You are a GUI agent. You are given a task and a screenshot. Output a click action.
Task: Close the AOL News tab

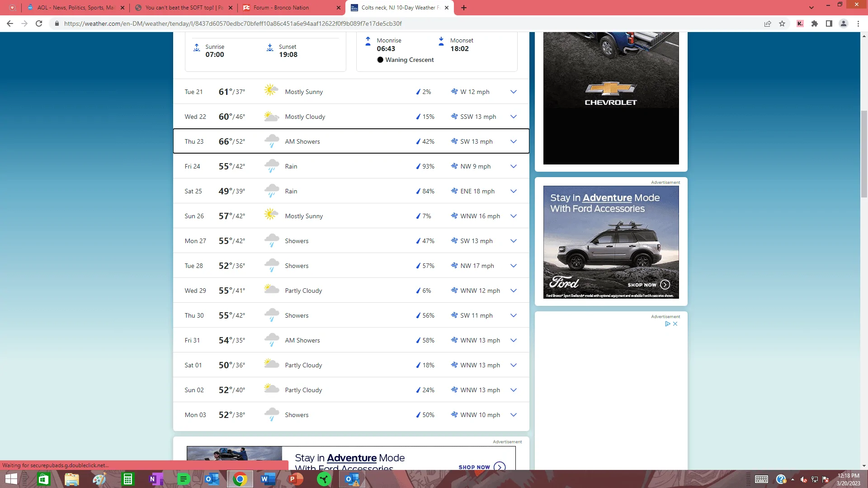click(x=123, y=8)
